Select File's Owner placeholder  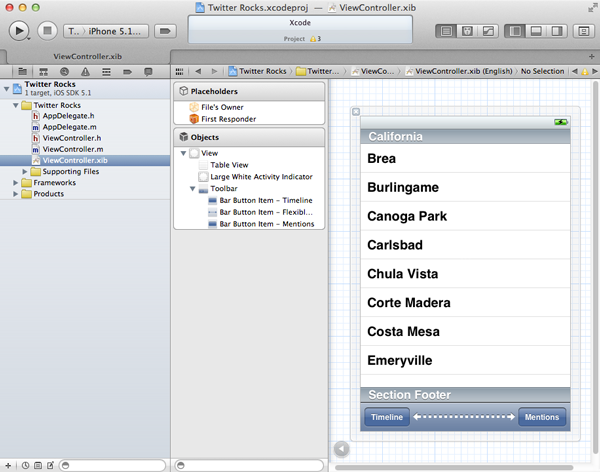222,107
